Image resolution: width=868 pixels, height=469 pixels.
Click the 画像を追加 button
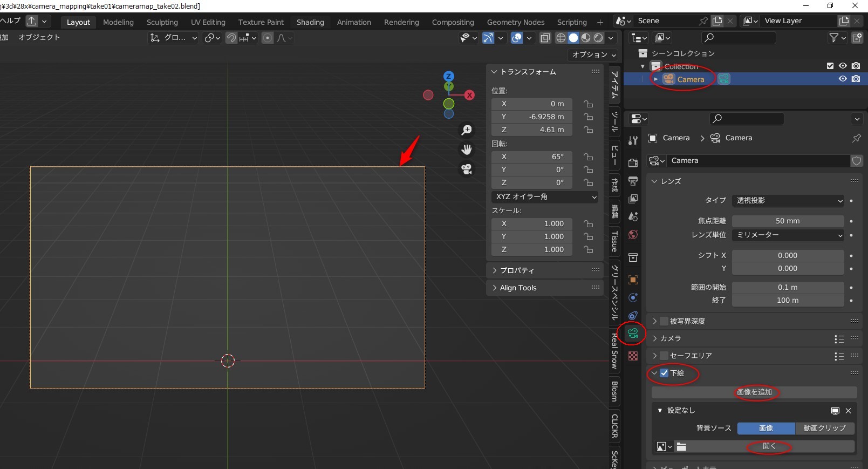(754, 392)
